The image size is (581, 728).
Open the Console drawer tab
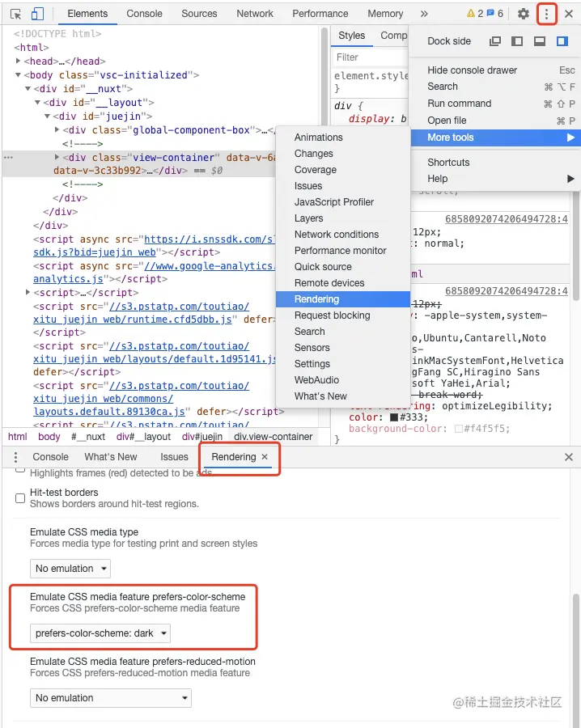tap(51, 457)
